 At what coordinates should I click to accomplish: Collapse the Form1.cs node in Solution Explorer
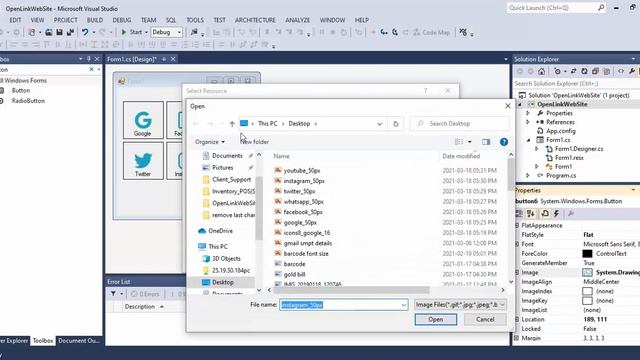(x=528, y=140)
